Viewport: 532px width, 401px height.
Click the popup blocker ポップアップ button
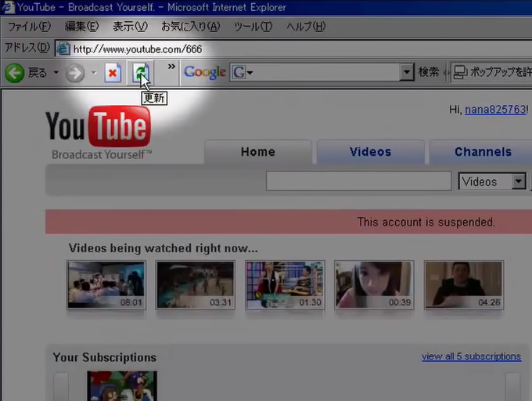(x=491, y=72)
